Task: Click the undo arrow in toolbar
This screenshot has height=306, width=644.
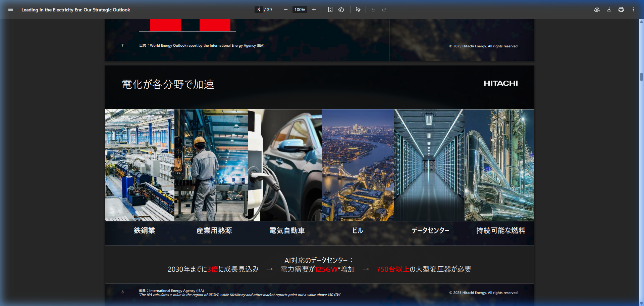Action: tap(373, 10)
